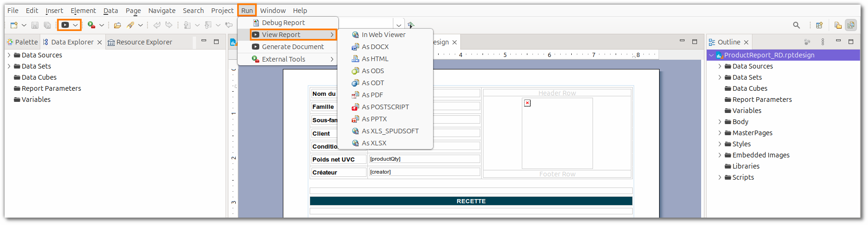Switch to the Palette tab
Screen dimensions: 868x225
coord(22,42)
